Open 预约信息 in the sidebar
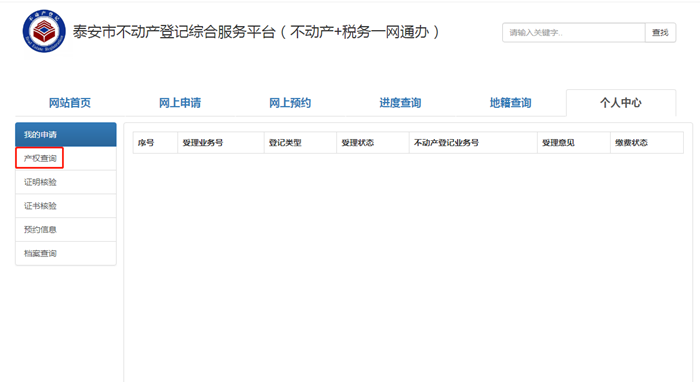The height and width of the screenshot is (382, 700). (x=66, y=230)
